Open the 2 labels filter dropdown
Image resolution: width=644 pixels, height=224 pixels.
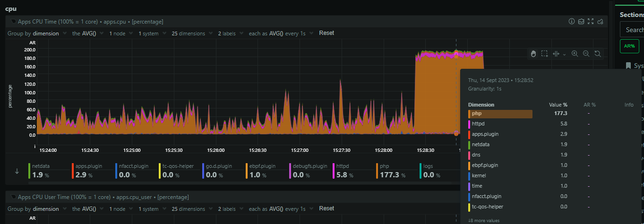pos(229,33)
